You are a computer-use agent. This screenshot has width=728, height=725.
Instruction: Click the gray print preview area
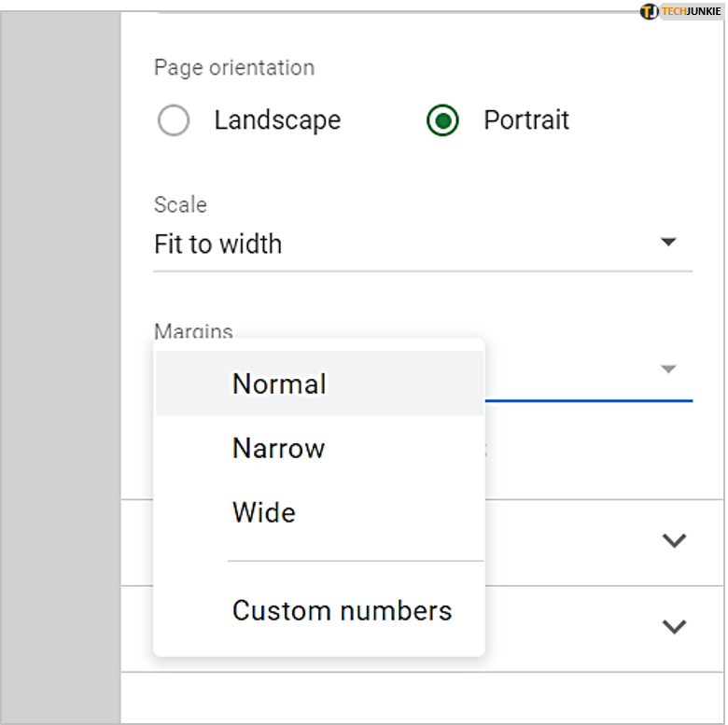(60, 373)
